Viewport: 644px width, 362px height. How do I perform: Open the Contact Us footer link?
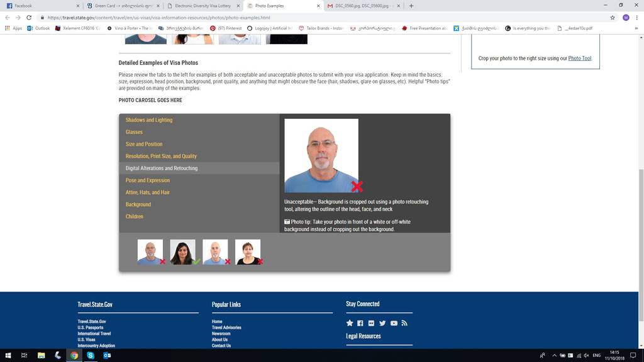(221, 346)
